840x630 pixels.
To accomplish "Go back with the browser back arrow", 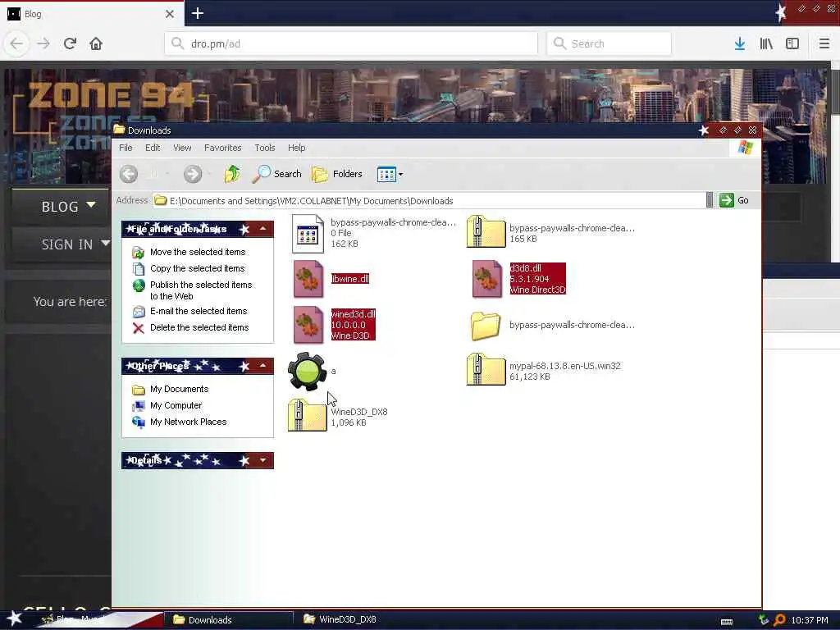I will [x=16, y=43].
